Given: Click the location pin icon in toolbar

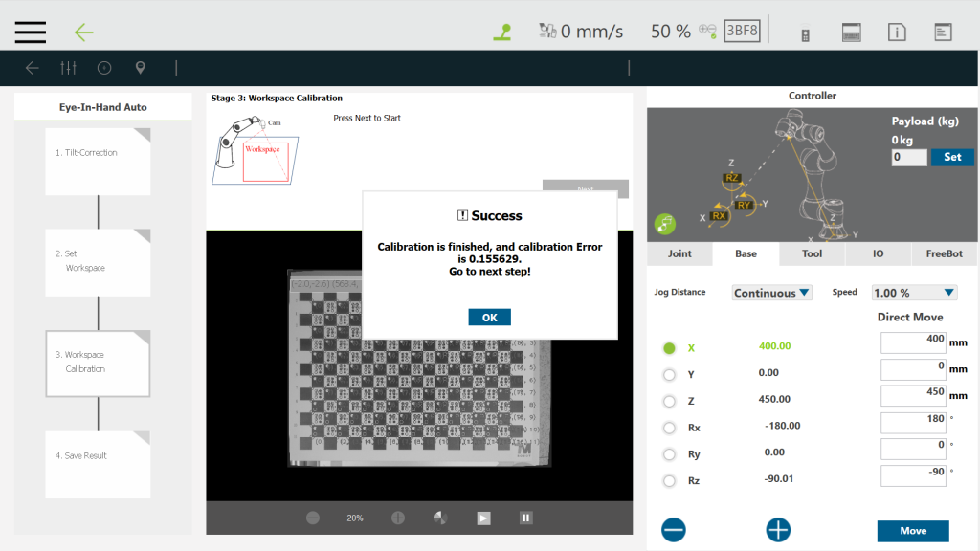Looking at the screenshot, I should tap(141, 68).
